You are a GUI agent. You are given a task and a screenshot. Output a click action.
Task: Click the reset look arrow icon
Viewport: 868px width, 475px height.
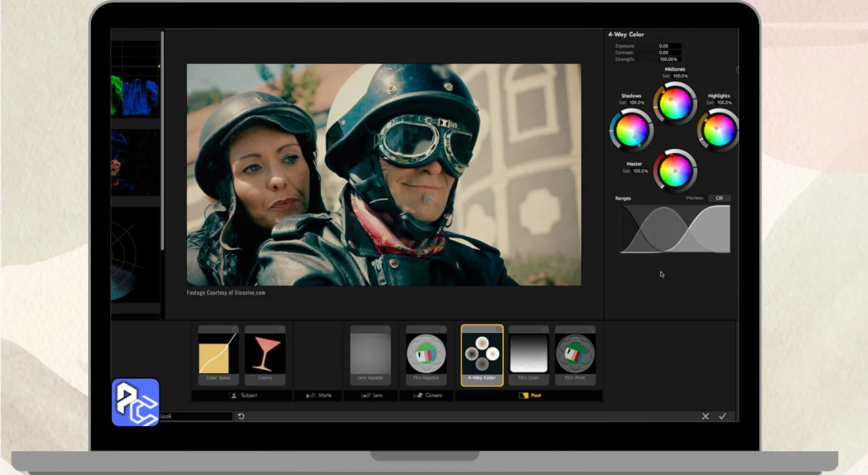pyautogui.click(x=241, y=416)
